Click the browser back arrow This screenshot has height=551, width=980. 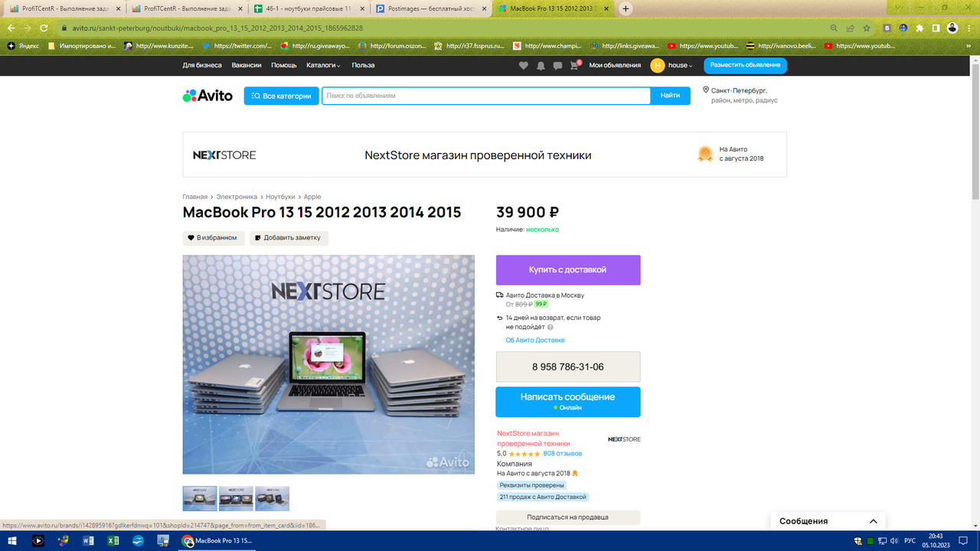click(x=11, y=28)
